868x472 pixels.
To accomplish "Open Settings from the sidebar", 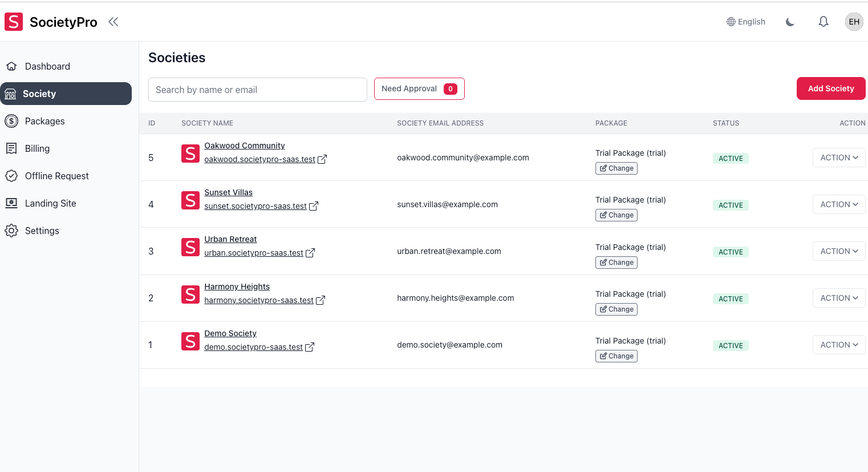I will pos(42,231).
